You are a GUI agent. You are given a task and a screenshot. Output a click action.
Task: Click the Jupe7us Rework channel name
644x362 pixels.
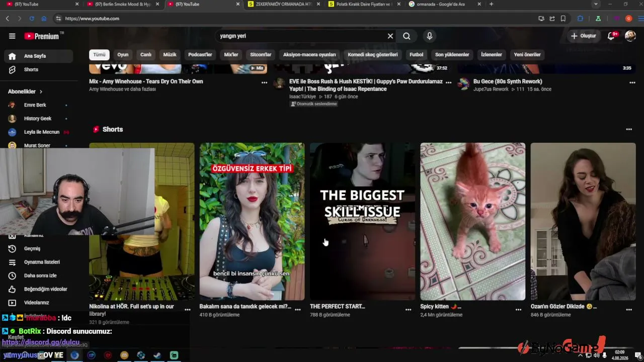(491, 89)
